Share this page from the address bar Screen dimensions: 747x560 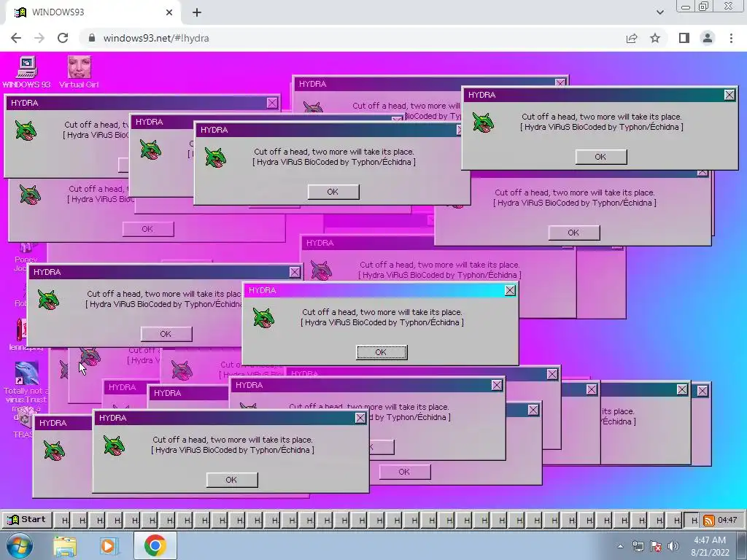[632, 38]
